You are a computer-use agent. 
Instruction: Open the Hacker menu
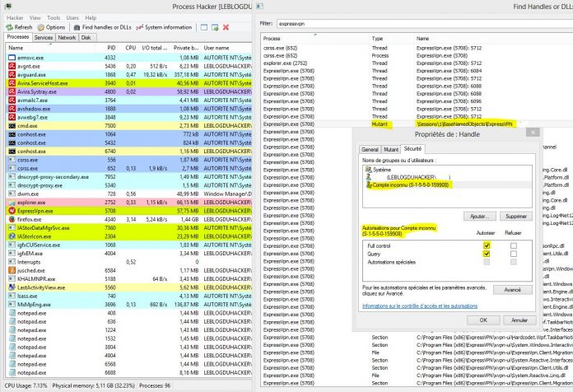click(15, 17)
